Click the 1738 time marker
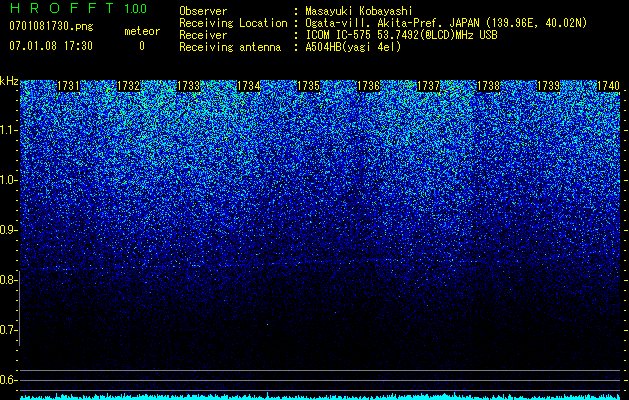The image size is (629, 400). click(x=489, y=86)
